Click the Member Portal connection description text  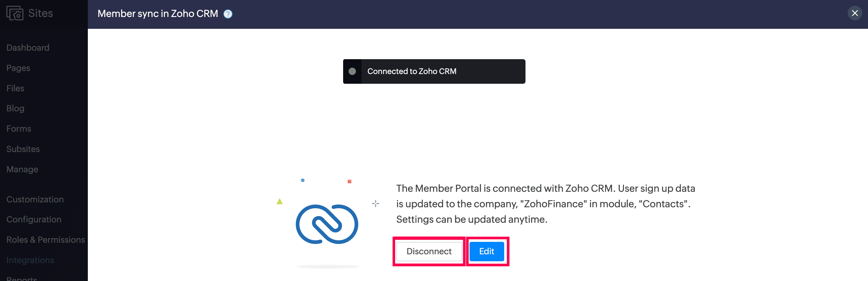[x=546, y=204]
